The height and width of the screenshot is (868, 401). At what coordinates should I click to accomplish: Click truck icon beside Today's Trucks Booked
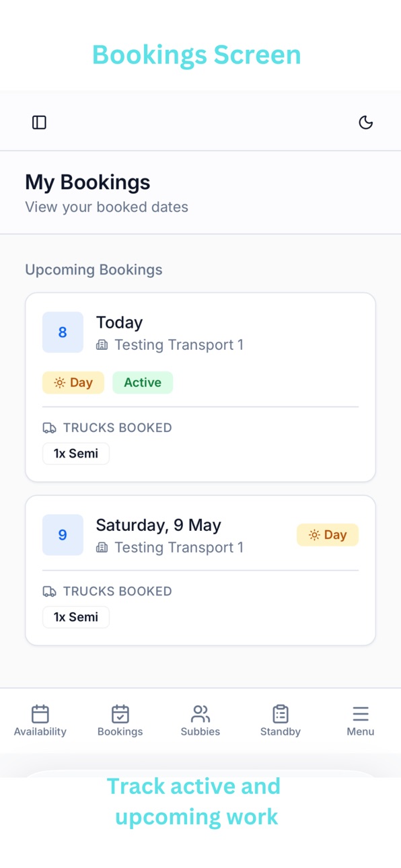(x=49, y=428)
